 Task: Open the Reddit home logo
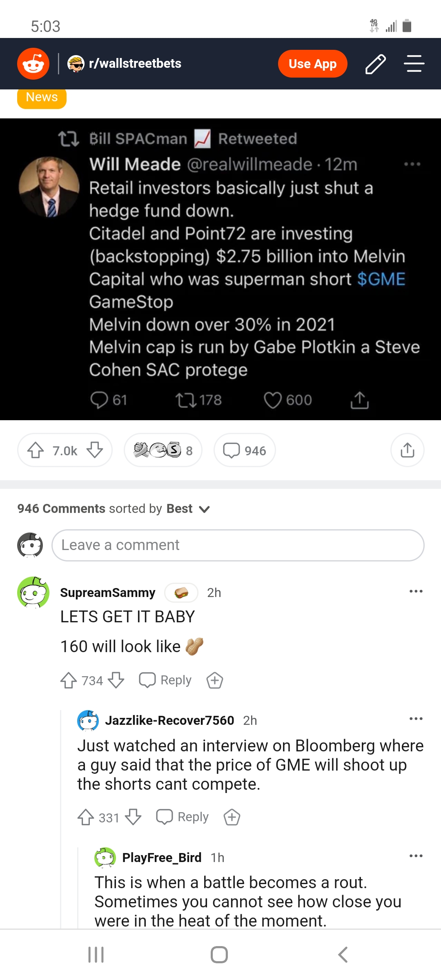(x=33, y=64)
